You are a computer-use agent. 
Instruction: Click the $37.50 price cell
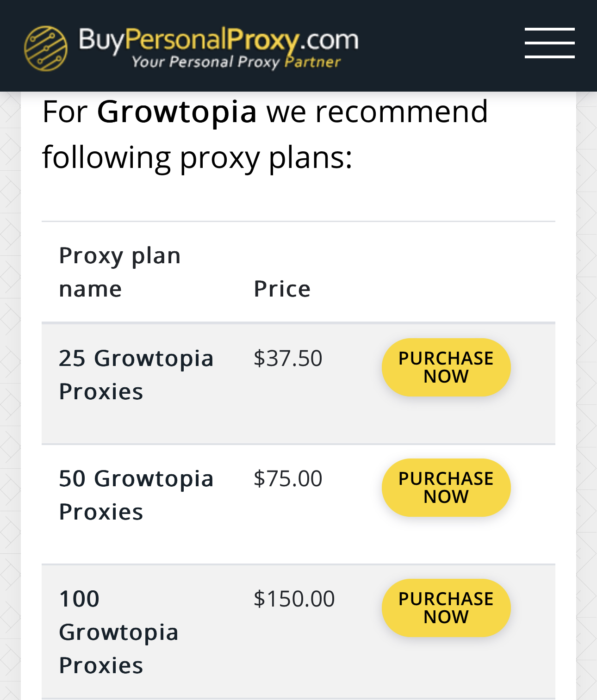point(288,358)
